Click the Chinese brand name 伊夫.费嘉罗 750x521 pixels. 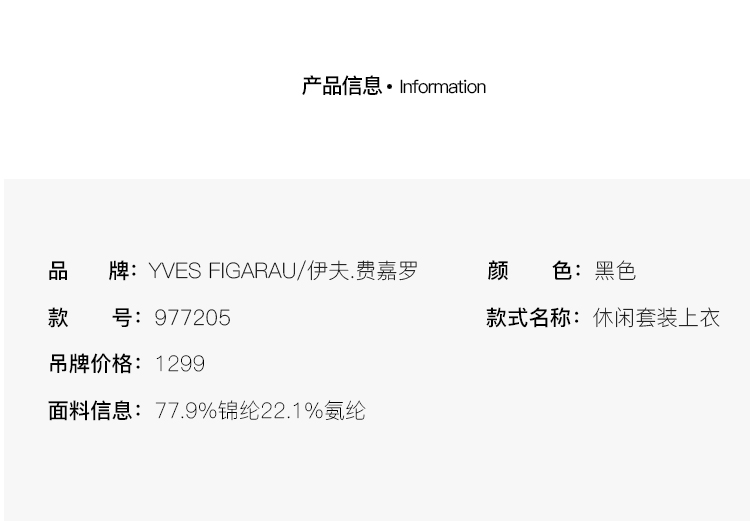click(x=363, y=271)
